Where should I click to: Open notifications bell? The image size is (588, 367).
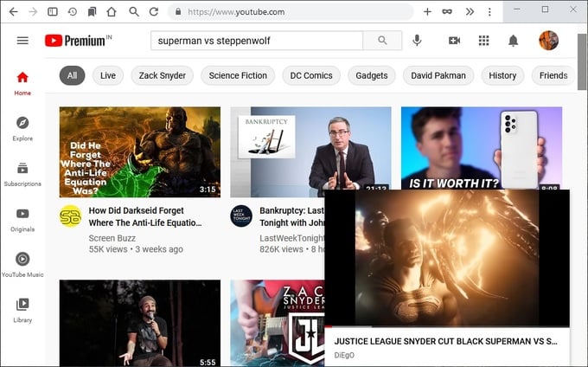point(513,41)
